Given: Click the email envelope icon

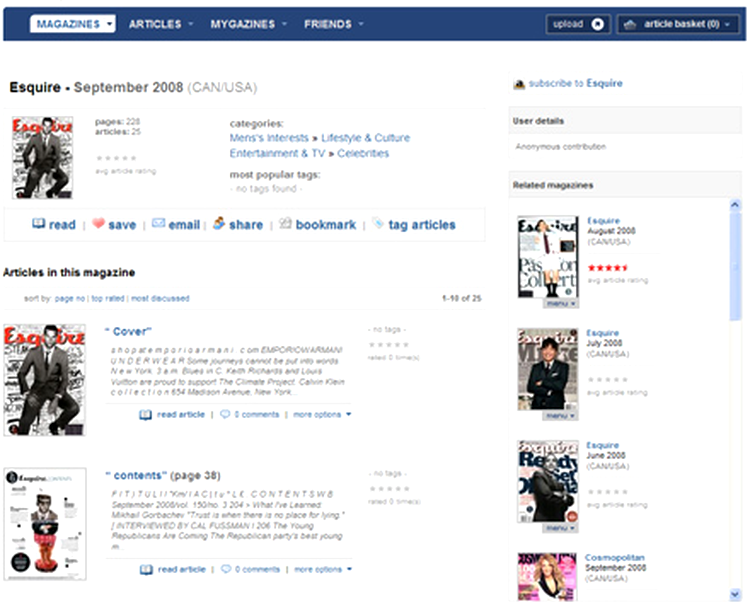Looking at the screenshot, I should pos(158,223).
